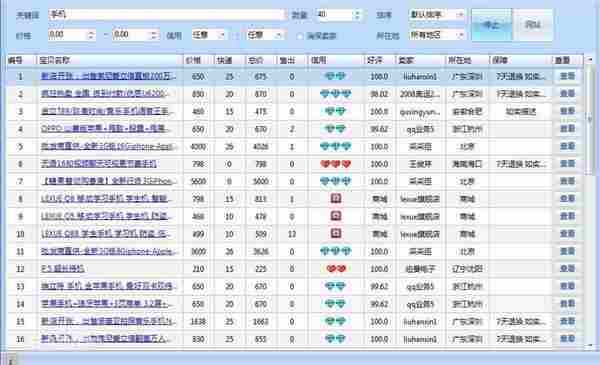Click the keyword search input field
Viewport: 600px width, 365px height.
168,15
